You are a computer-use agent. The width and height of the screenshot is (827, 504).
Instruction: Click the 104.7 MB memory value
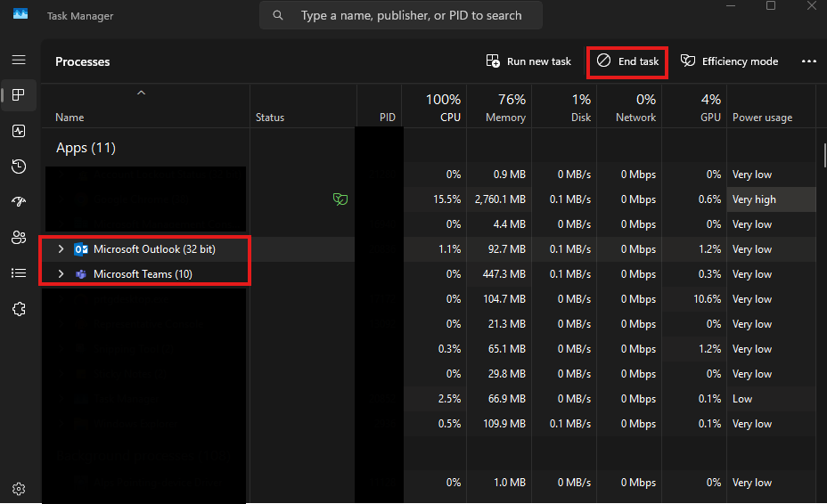click(x=504, y=299)
